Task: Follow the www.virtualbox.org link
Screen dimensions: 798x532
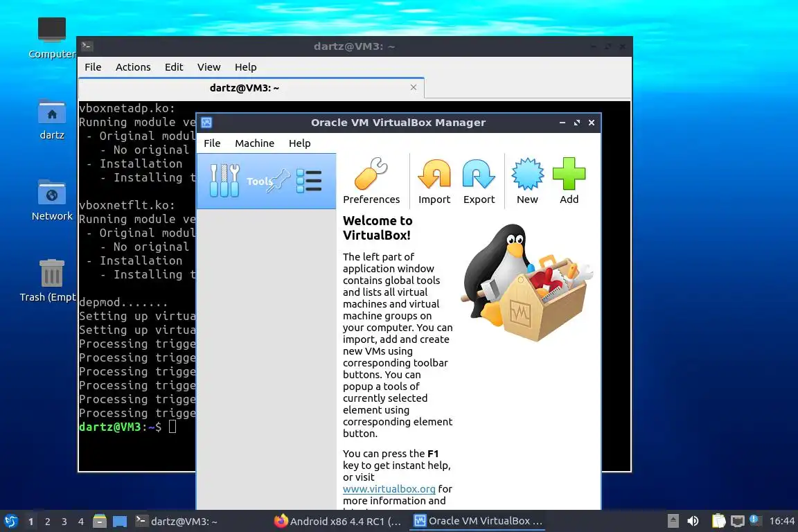Action: click(x=389, y=489)
